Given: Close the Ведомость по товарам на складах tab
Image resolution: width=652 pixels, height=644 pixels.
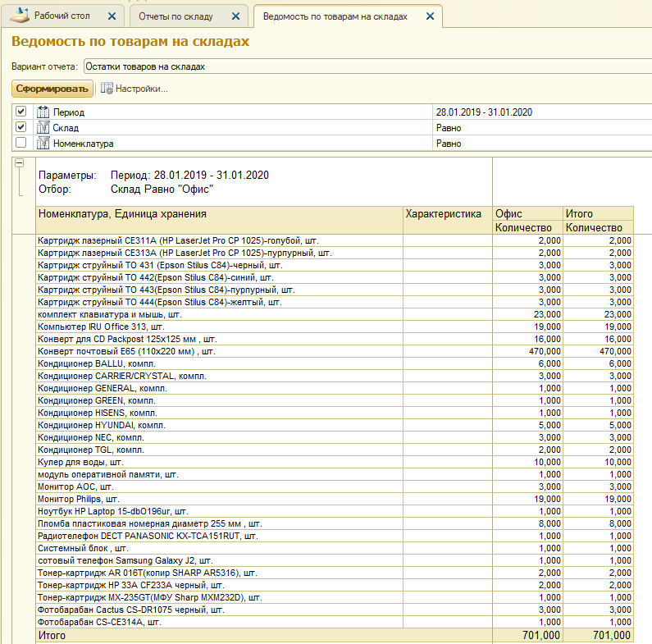Looking at the screenshot, I should (x=430, y=16).
